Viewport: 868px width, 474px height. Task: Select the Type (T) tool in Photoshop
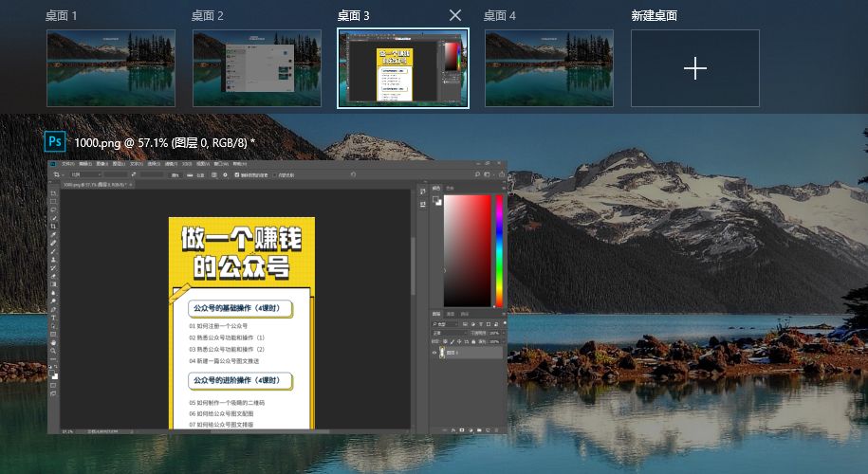point(53,318)
